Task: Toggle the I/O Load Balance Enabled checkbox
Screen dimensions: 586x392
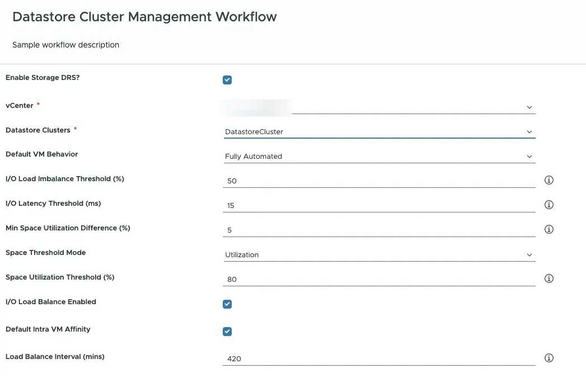Action: coord(227,304)
